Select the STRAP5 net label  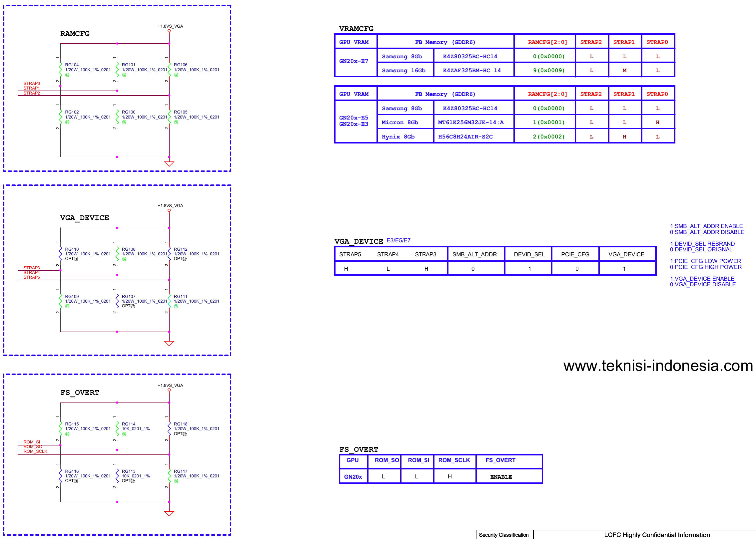tap(32, 277)
